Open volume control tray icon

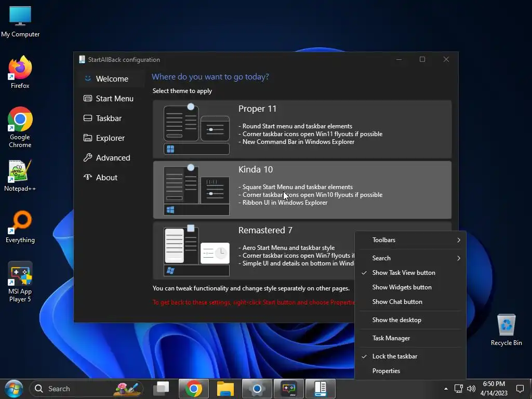(x=471, y=389)
